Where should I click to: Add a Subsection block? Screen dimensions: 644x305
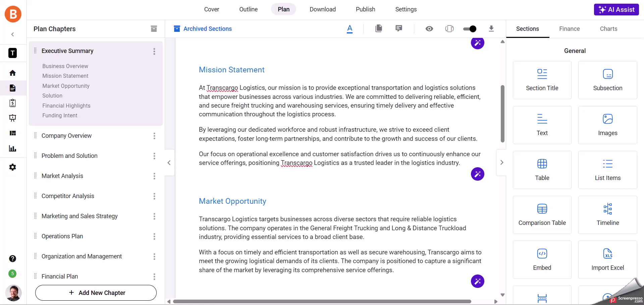tap(608, 80)
